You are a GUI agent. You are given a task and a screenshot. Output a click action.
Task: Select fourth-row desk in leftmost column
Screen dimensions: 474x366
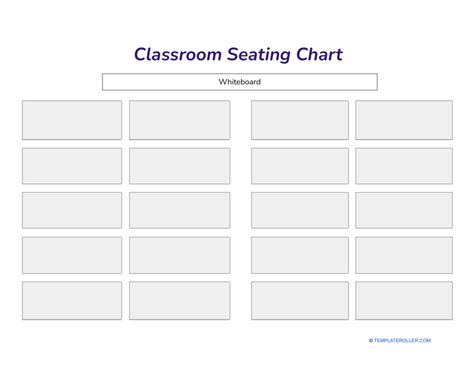[x=72, y=255]
